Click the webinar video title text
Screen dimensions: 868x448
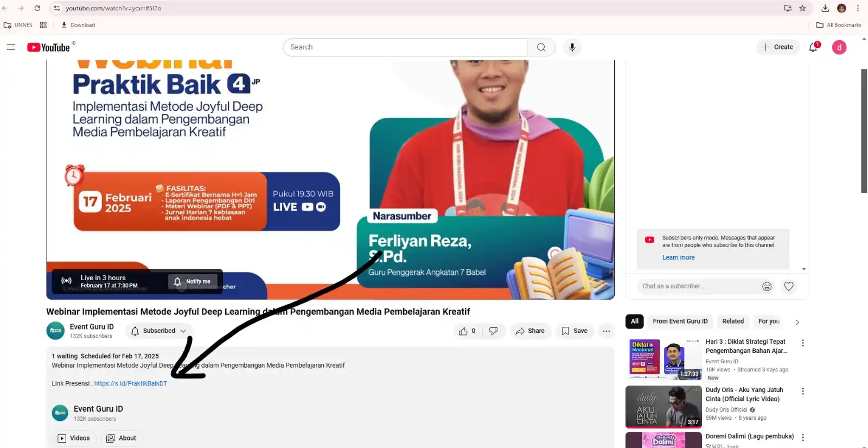point(258,312)
